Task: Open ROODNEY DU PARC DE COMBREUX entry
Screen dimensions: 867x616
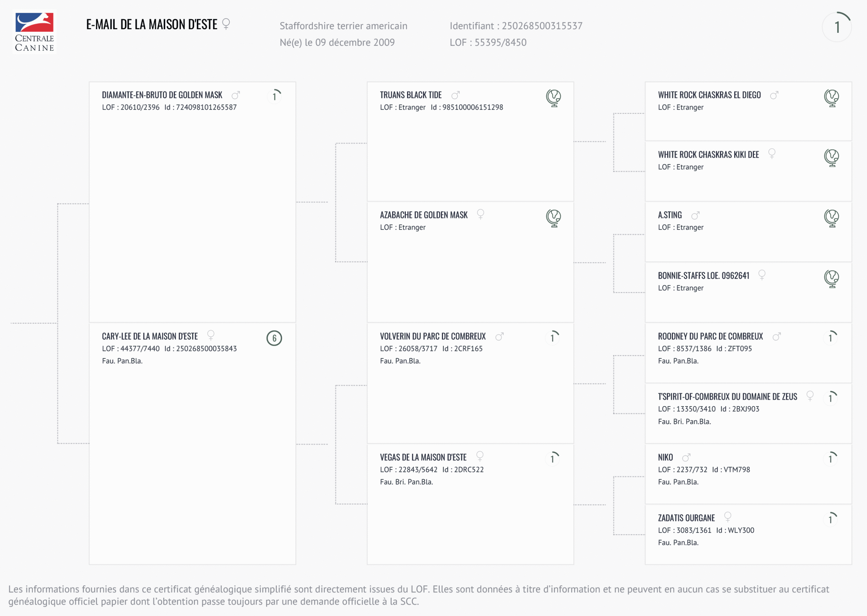Action: click(710, 336)
